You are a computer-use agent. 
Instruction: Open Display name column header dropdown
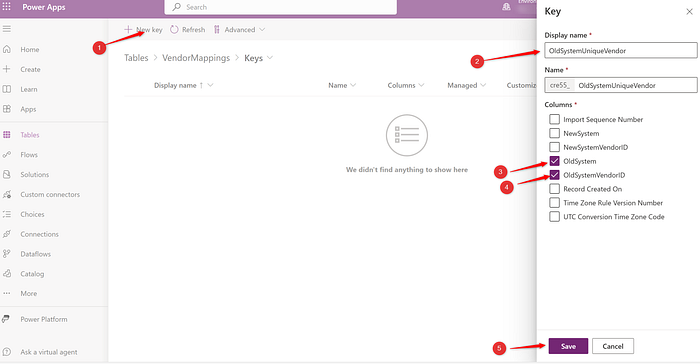point(210,85)
